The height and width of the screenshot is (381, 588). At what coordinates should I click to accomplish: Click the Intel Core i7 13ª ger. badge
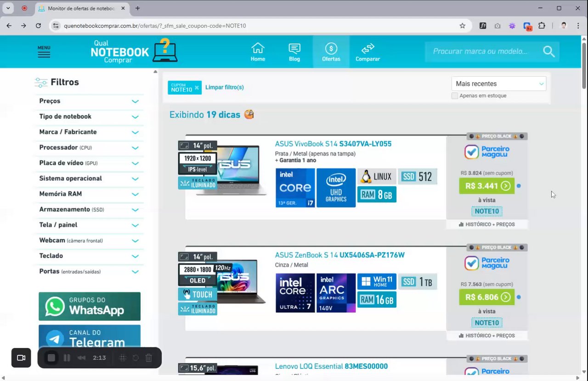295,188
